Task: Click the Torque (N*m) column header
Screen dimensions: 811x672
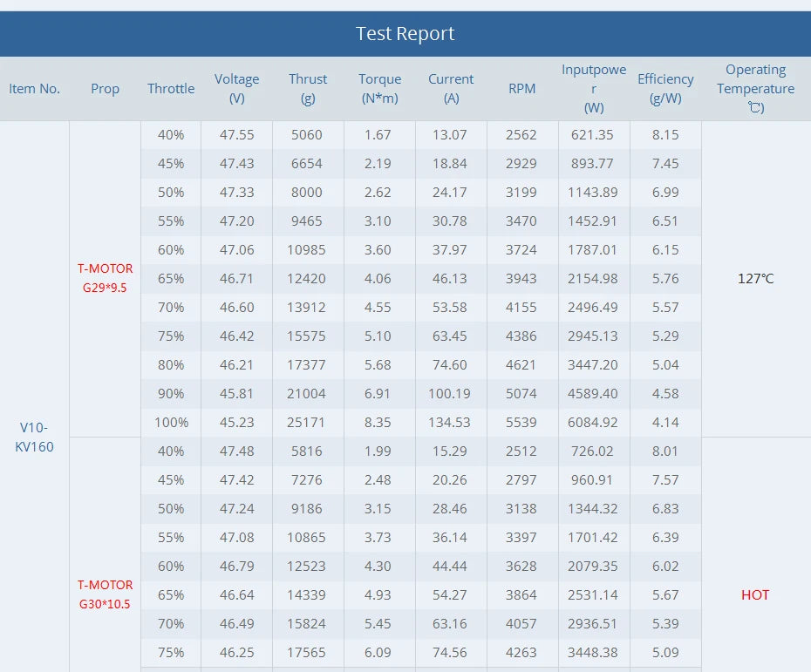Action: point(380,89)
